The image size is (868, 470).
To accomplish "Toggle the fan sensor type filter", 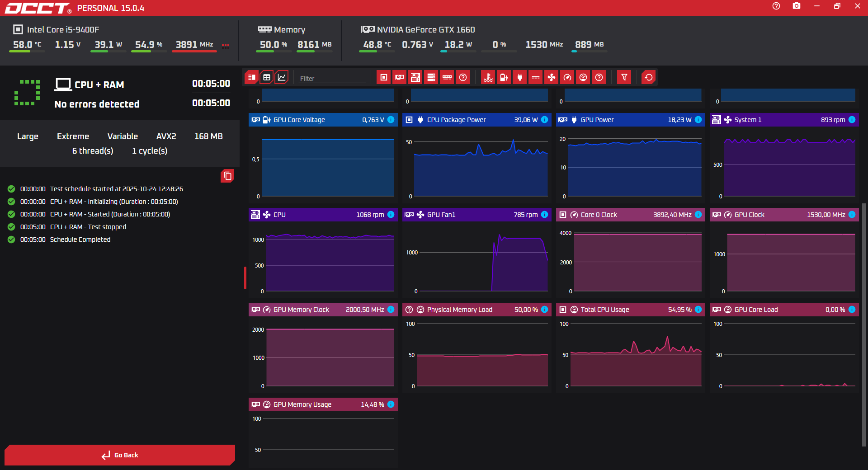I will 552,77.
